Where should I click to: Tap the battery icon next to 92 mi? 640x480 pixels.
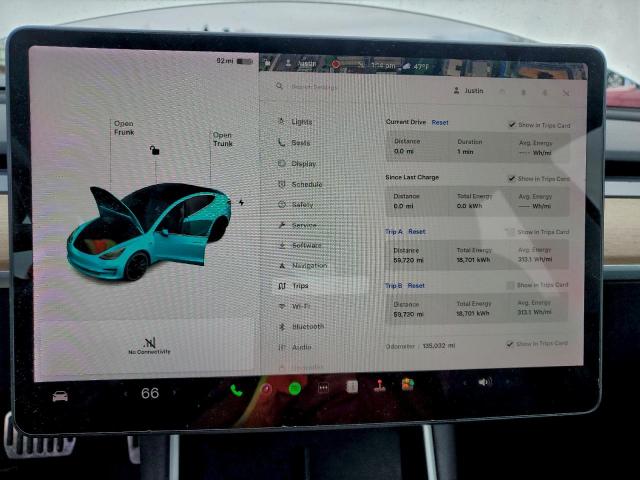(x=245, y=61)
